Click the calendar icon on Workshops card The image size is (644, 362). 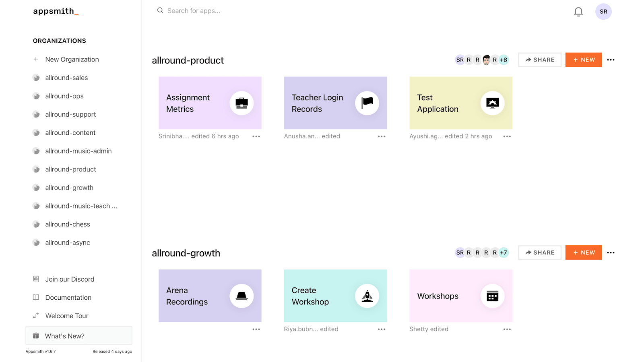tap(492, 296)
